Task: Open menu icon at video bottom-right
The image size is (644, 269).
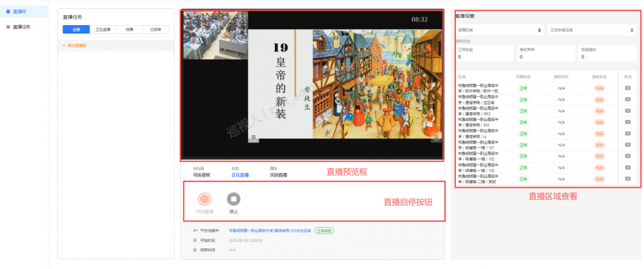Action: (x=435, y=137)
